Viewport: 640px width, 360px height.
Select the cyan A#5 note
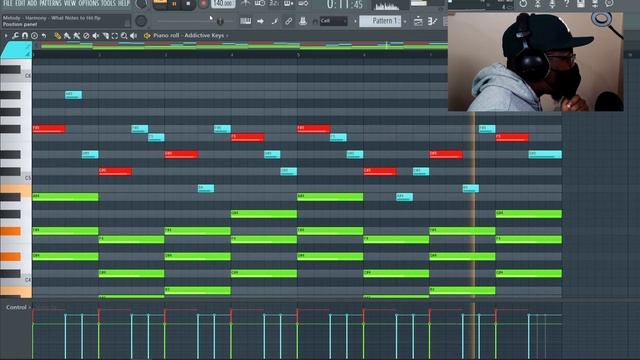pyautogui.click(x=73, y=95)
